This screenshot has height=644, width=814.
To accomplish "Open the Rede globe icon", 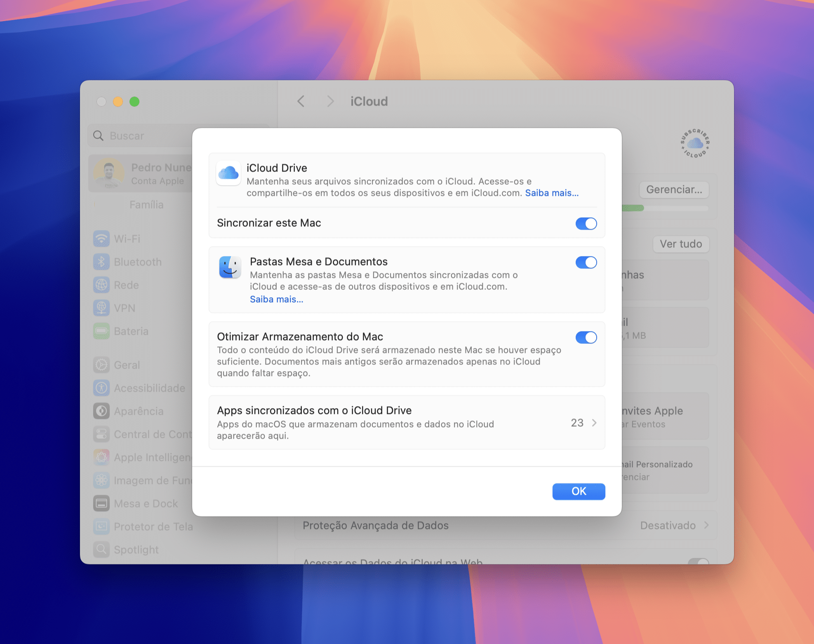I will point(101,285).
